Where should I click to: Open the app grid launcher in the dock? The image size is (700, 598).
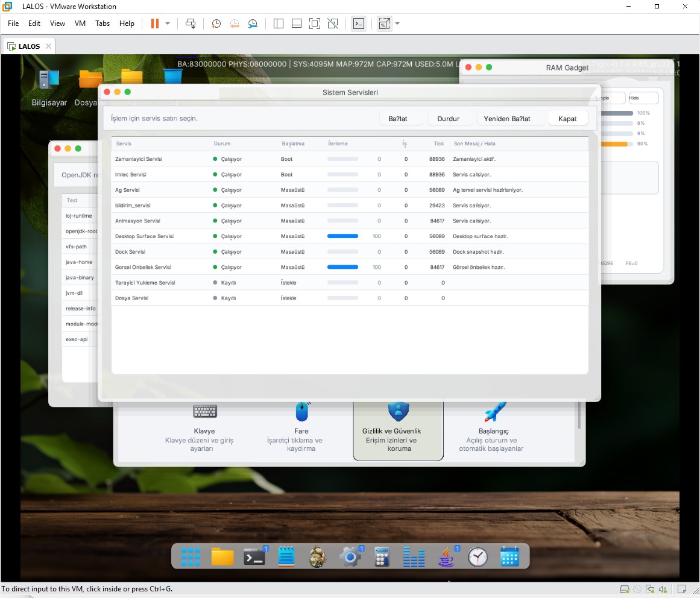(191, 556)
